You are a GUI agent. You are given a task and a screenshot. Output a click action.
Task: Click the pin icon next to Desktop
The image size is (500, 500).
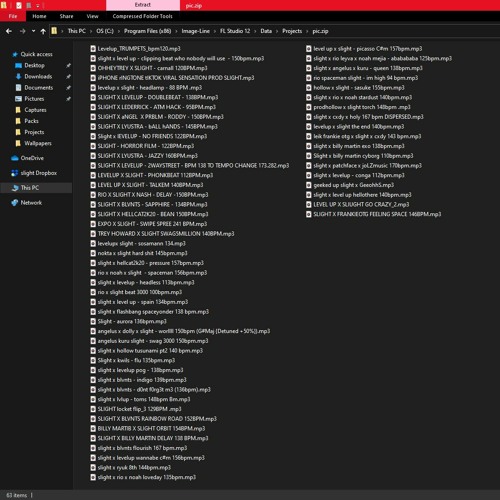click(x=68, y=66)
